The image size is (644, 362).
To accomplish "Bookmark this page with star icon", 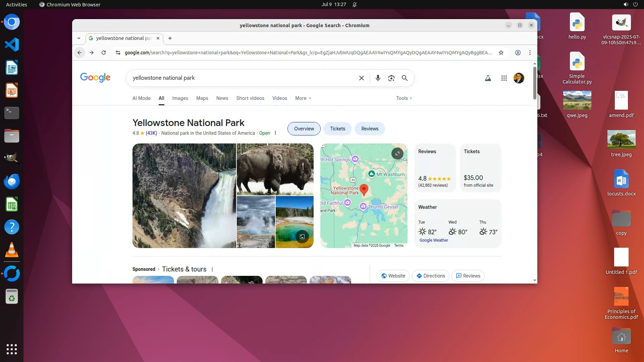I will (x=501, y=53).
